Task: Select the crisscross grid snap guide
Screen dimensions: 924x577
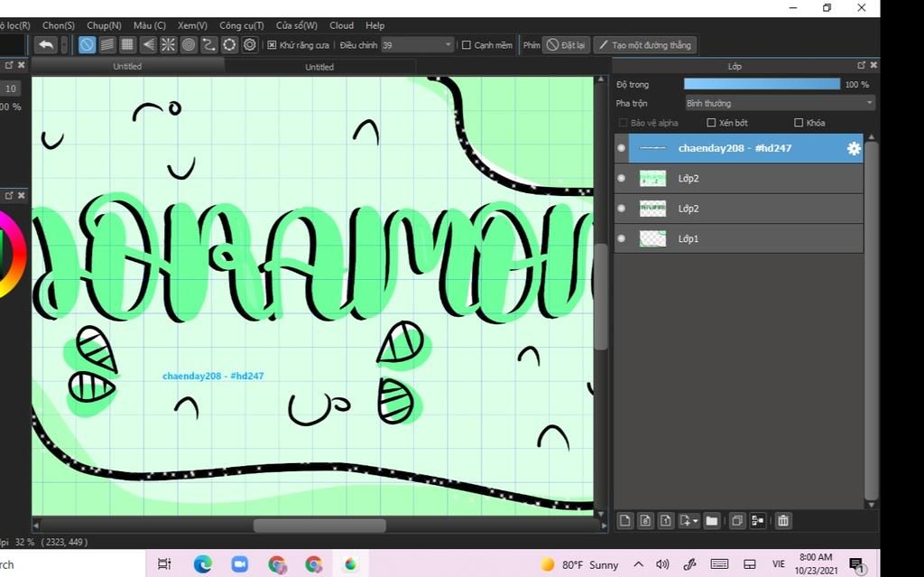Action: [127, 45]
